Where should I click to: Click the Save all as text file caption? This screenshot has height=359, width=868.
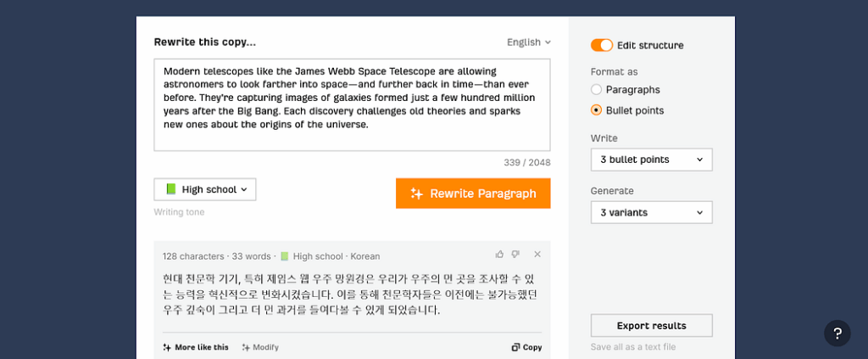[633, 347]
